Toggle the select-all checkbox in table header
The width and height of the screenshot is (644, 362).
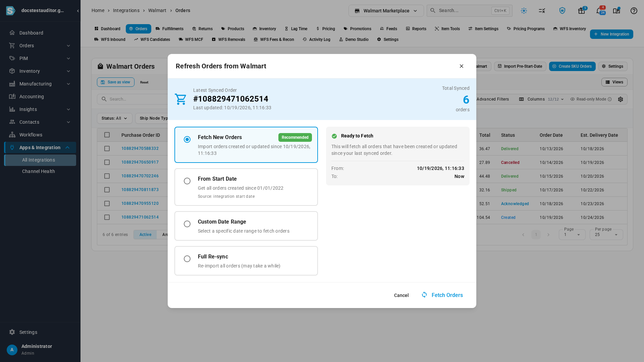(107, 135)
